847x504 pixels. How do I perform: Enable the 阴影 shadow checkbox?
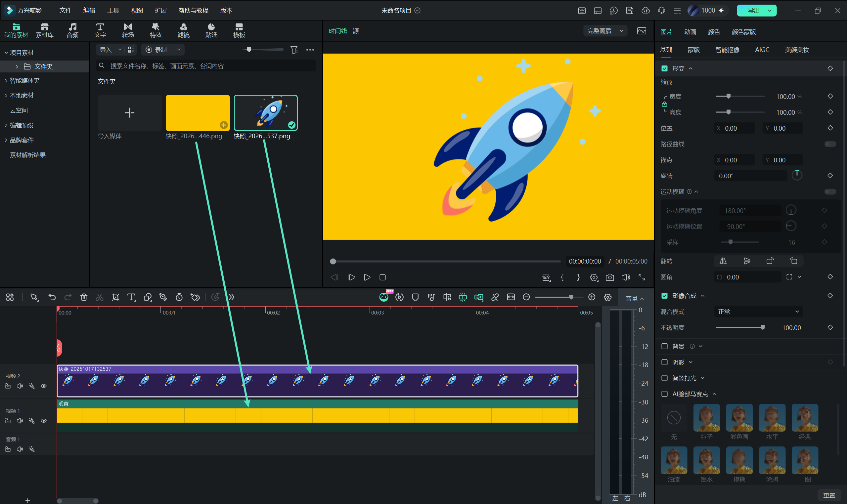(x=665, y=362)
